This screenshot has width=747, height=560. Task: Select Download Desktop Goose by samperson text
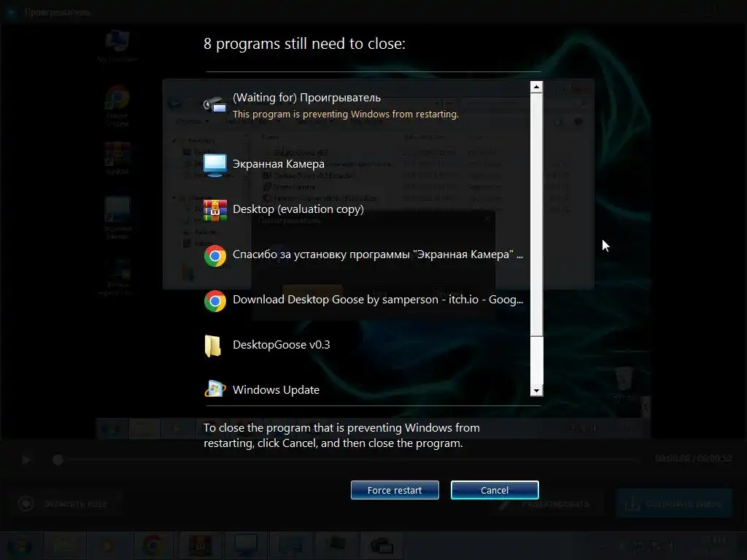378,300
